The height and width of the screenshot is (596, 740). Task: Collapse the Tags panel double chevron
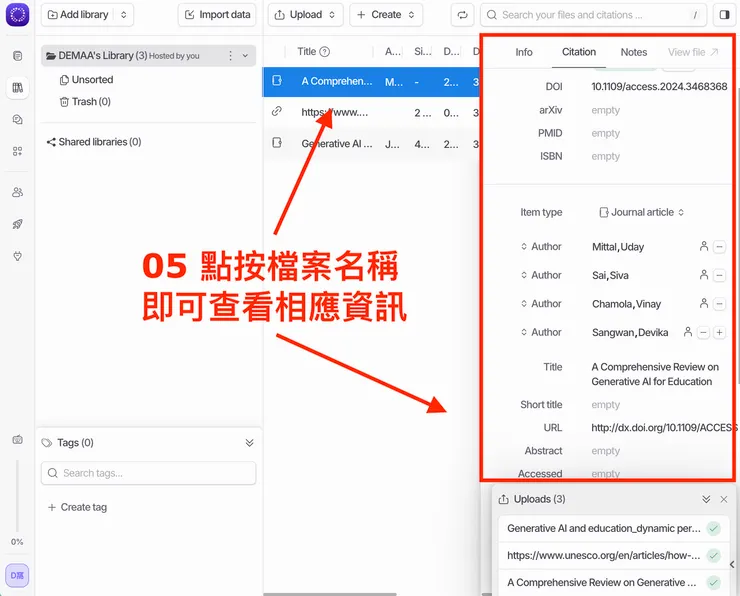click(250, 443)
